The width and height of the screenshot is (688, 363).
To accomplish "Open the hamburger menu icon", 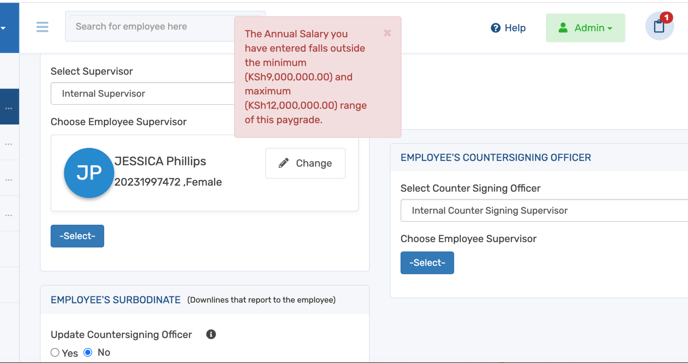I will pyautogui.click(x=42, y=27).
